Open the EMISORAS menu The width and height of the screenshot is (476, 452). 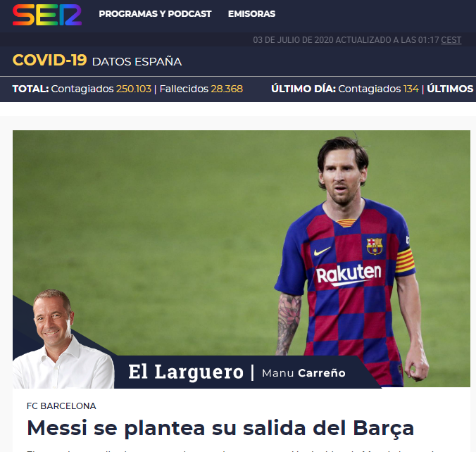tap(251, 14)
